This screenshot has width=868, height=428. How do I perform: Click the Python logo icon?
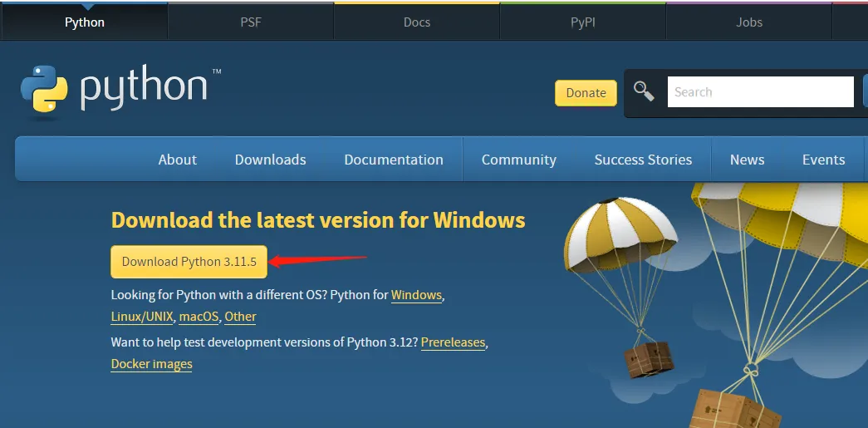(44, 89)
